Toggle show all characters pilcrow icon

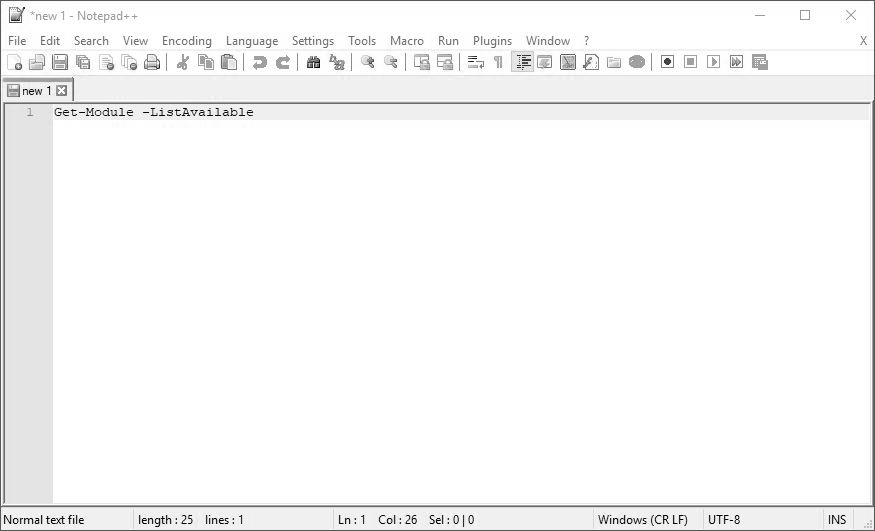pyautogui.click(x=498, y=62)
